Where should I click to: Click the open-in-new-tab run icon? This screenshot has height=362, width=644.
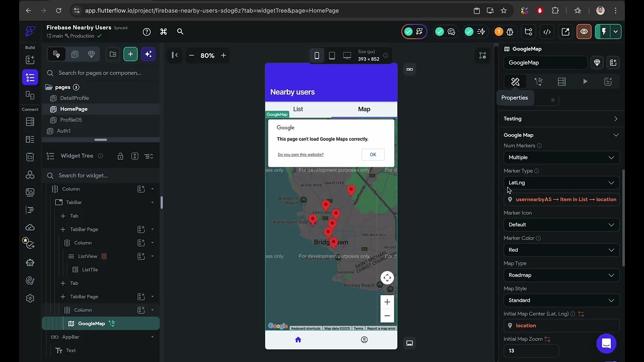(566, 32)
